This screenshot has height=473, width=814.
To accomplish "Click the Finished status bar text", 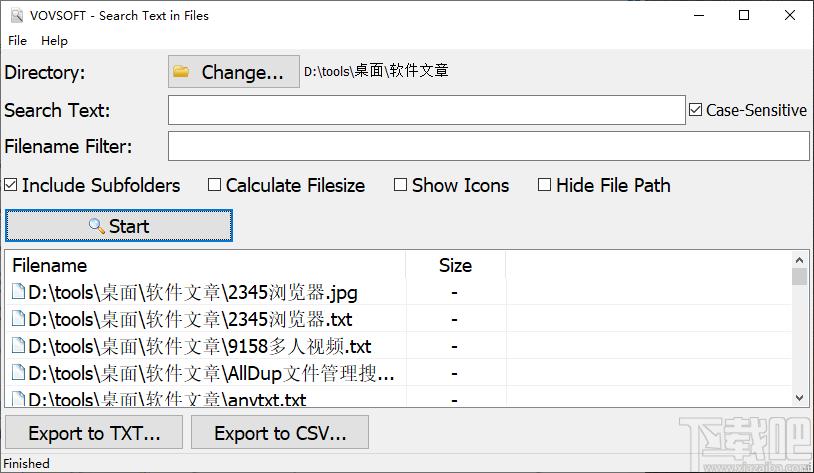I will (x=26, y=463).
